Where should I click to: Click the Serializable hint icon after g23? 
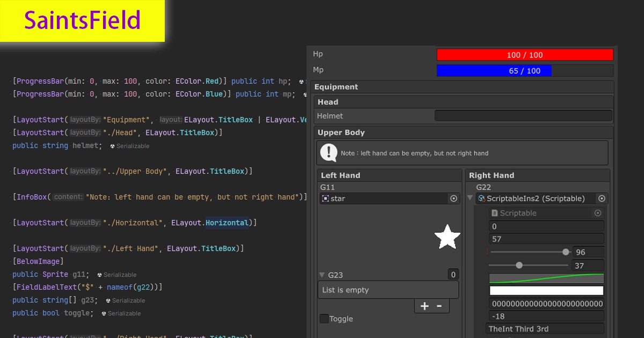[108, 300]
